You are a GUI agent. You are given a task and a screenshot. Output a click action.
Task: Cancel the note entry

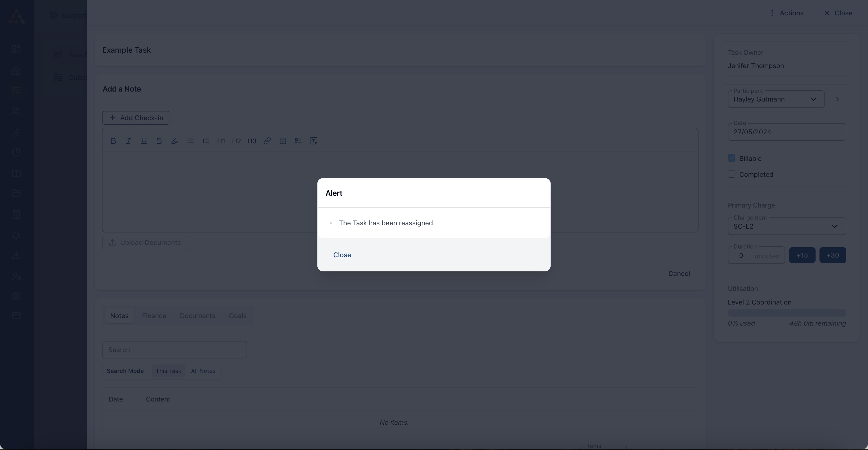679,274
